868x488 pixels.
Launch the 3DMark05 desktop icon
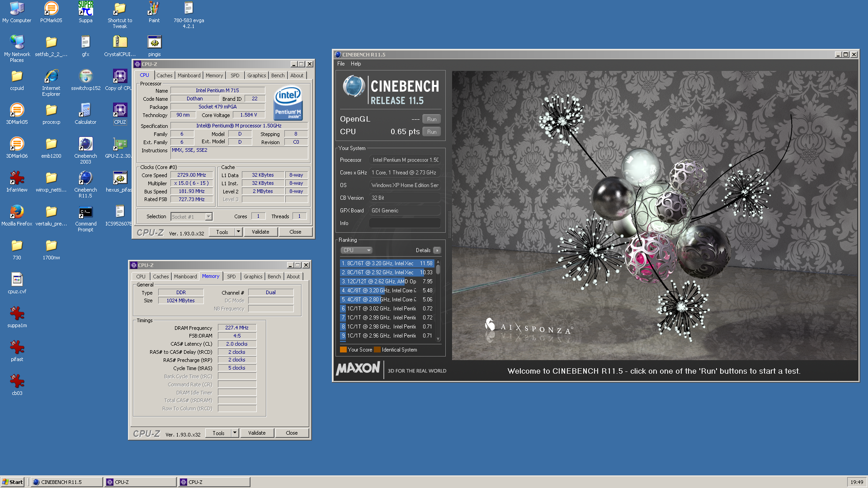17,113
